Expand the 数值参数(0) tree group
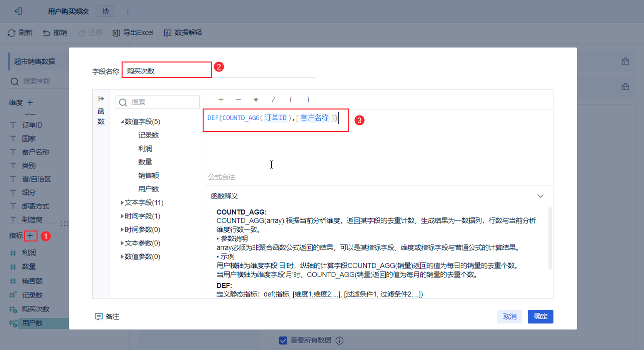This screenshot has height=350, width=644. tap(122, 256)
